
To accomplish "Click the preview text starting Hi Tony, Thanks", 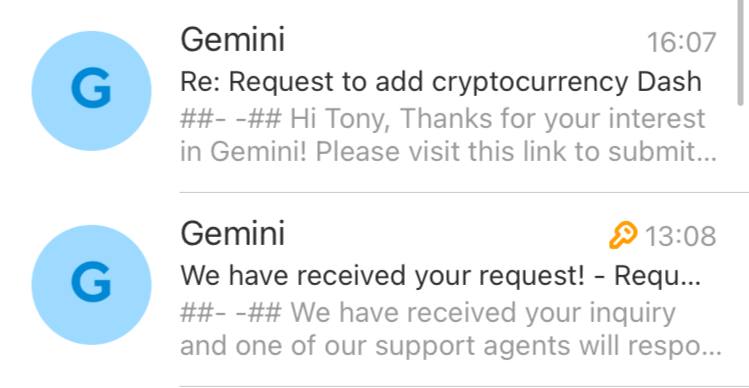I will 498,119.
